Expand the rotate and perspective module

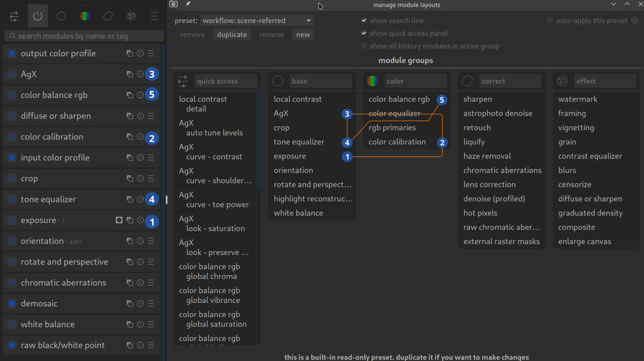coord(64,262)
